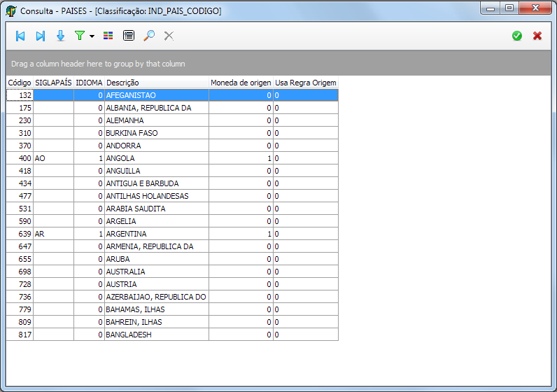The image size is (557, 392).
Task: Click the list view icon
Action: click(x=128, y=36)
